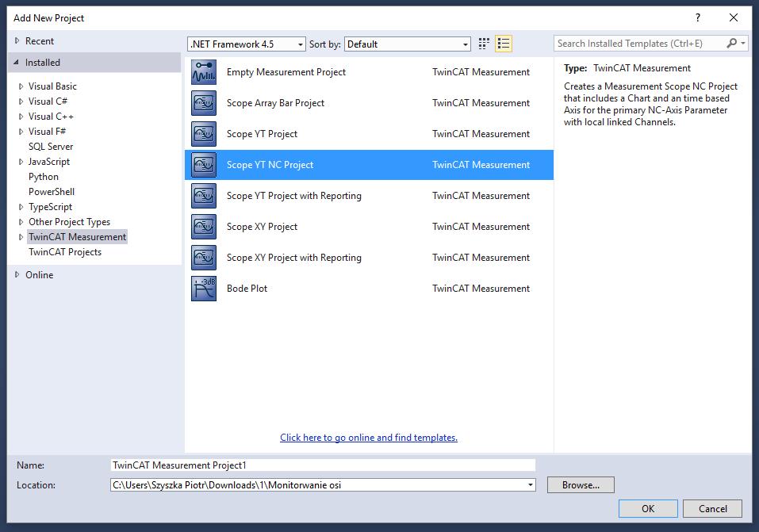Expand the TypeScript node
The image size is (759, 532).
(21, 207)
